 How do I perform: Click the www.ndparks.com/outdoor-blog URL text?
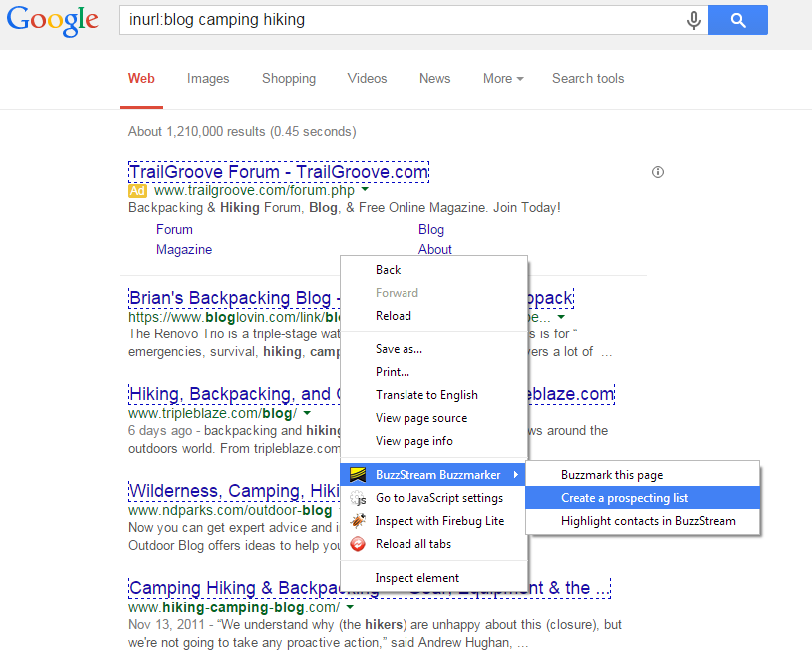(230, 510)
